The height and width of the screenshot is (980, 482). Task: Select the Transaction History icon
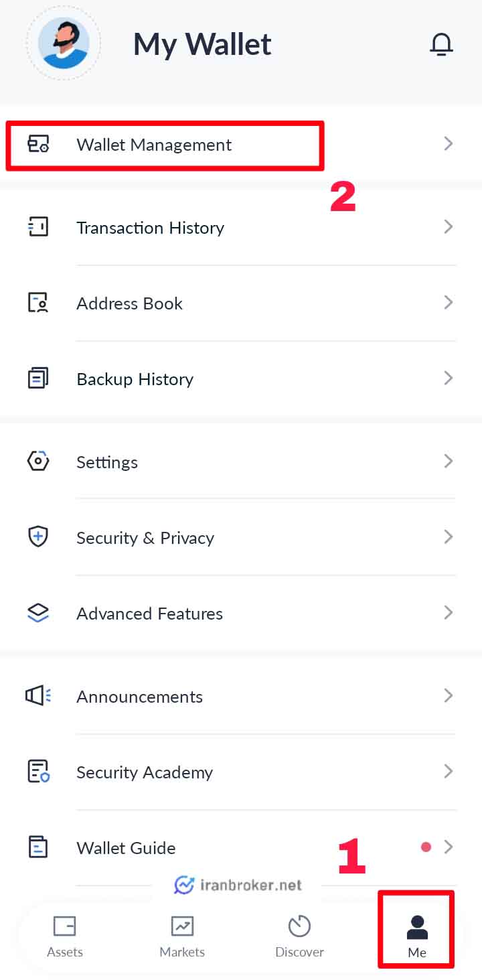click(38, 227)
